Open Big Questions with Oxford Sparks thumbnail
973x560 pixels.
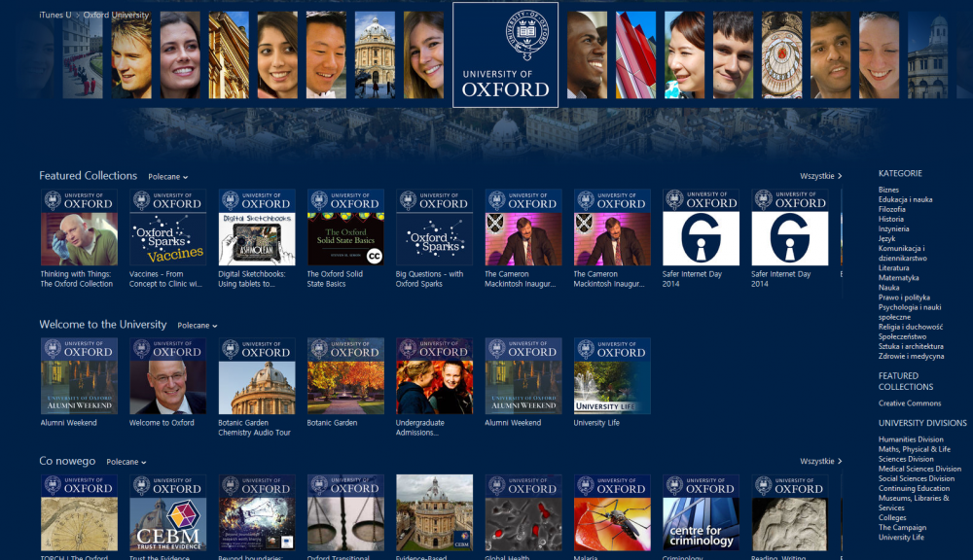coord(434,227)
